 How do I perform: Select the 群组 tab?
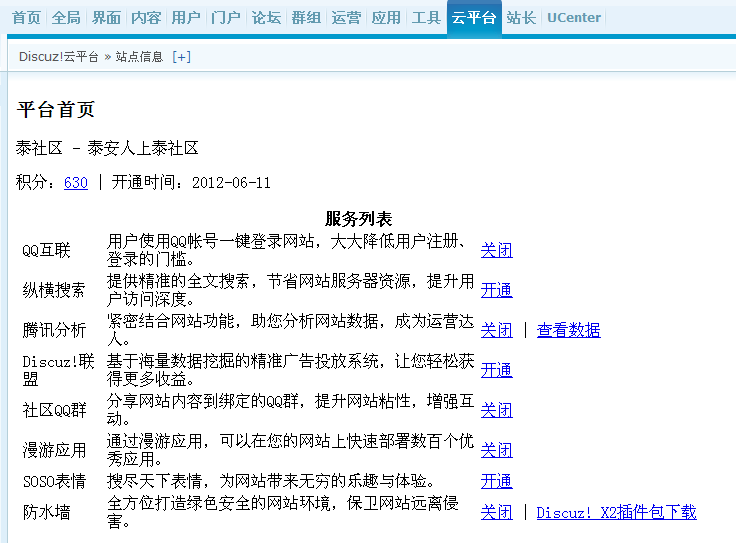click(x=306, y=18)
